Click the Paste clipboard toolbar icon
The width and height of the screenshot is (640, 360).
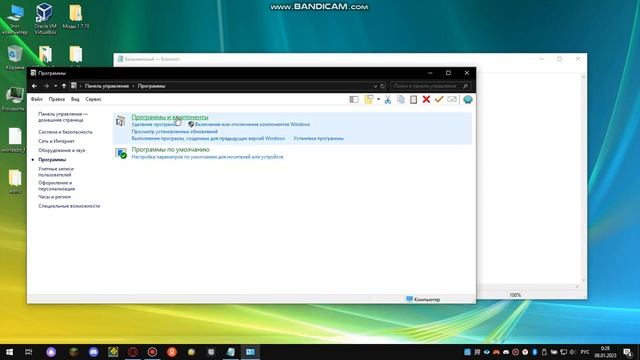(x=413, y=100)
